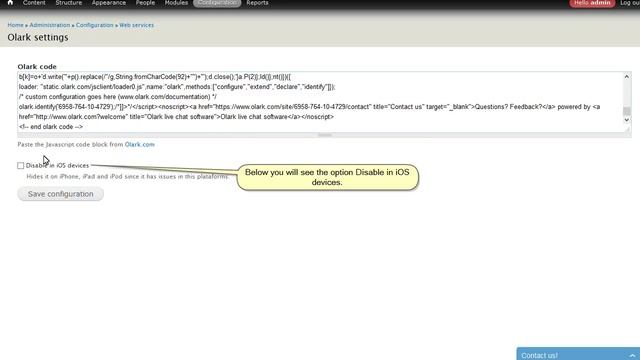The height and width of the screenshot is (360, 640).
Task: Open the Structure admin menu
Action: [69, 3]
